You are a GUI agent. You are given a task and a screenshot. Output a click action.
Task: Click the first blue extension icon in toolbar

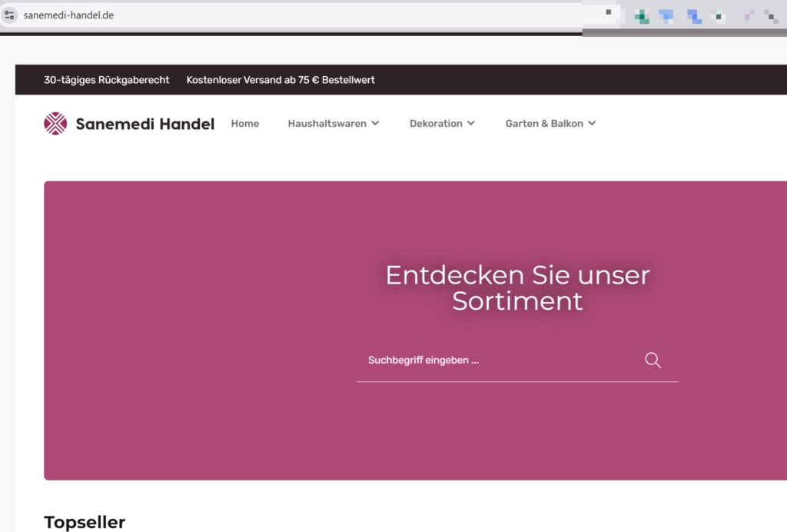click(666, 15)
